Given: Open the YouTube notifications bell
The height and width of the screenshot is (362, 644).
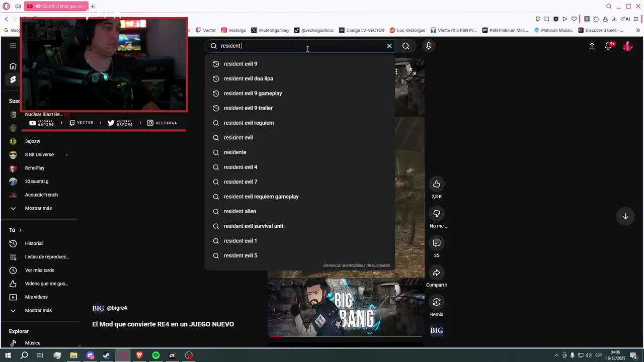Looking at the screenshot, I should coord(609,46).
